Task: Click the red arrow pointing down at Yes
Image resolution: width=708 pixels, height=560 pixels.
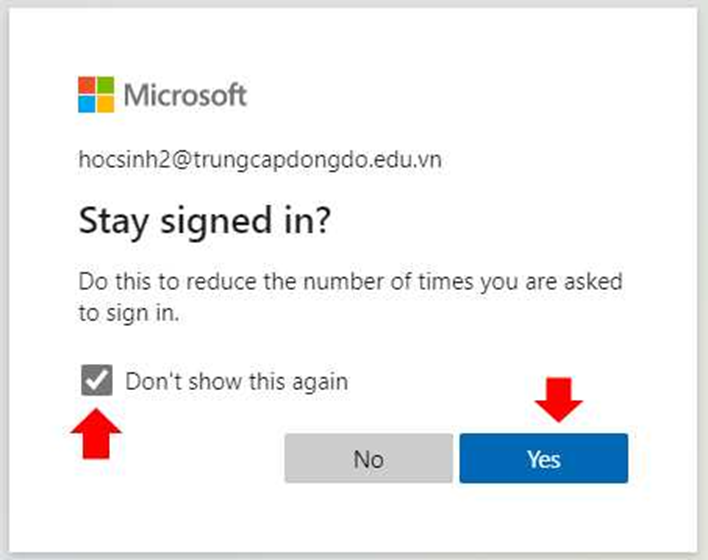Action: pos(559,400)
